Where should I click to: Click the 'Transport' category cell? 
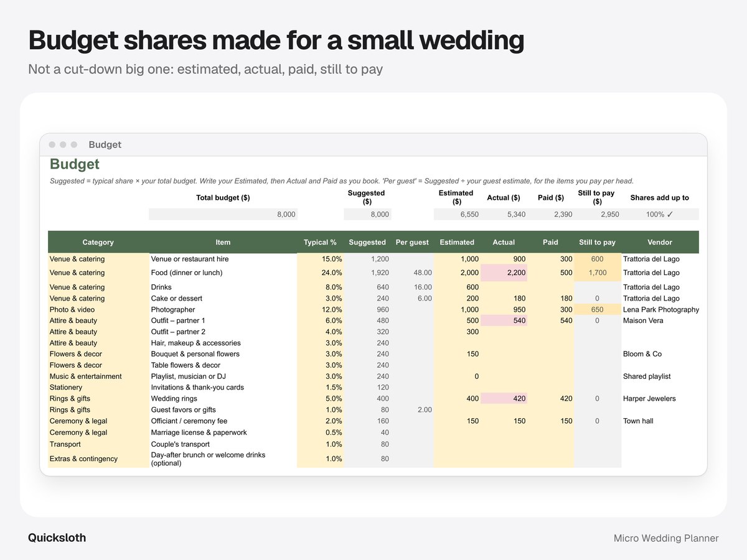(98, 444)
